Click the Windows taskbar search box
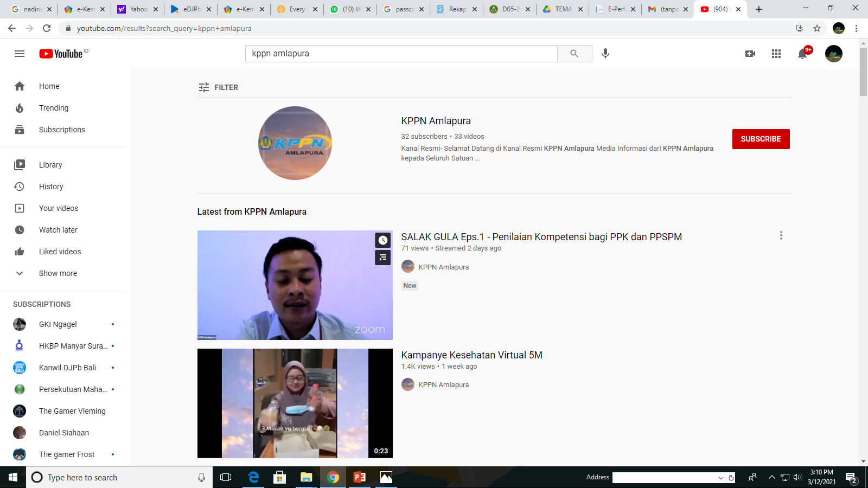868x488 pixels. (x=119, y=477)
